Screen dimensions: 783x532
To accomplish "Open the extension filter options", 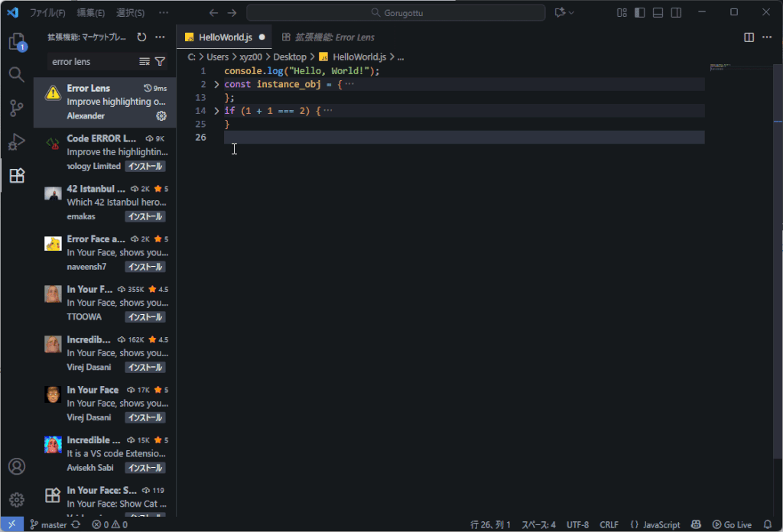I will click(x=160, y=61).
